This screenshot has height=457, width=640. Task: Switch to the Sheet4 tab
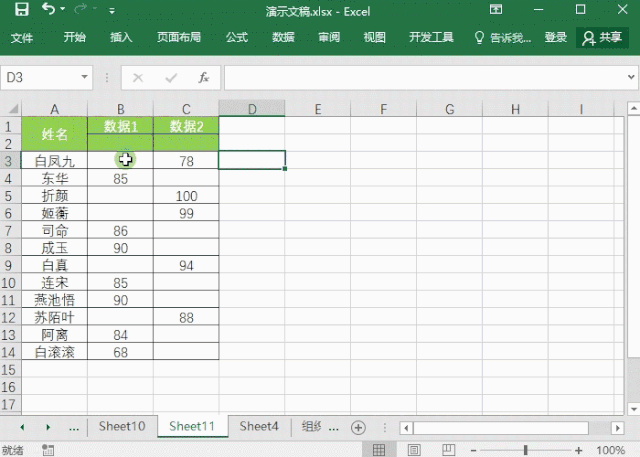[259, 426]
